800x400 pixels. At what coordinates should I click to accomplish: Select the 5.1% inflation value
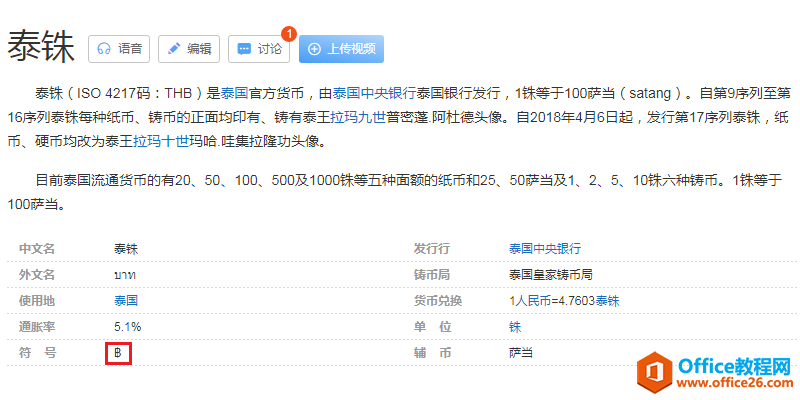[128, 327]
